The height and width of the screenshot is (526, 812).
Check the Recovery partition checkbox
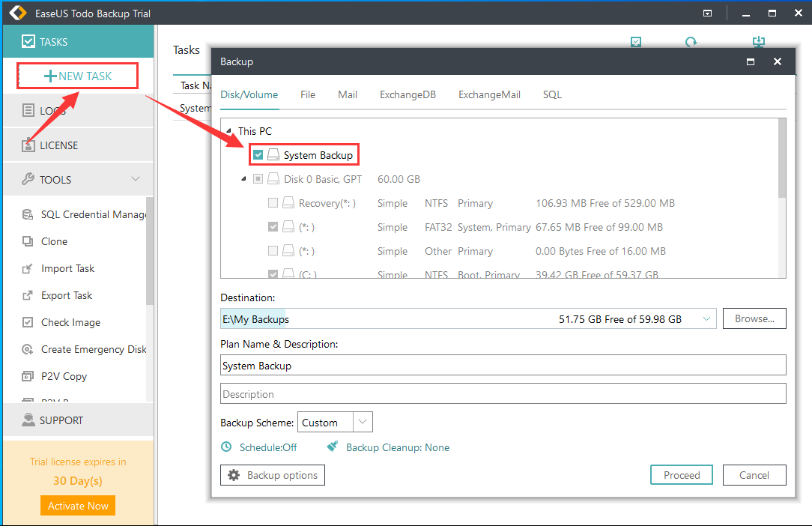273,202
